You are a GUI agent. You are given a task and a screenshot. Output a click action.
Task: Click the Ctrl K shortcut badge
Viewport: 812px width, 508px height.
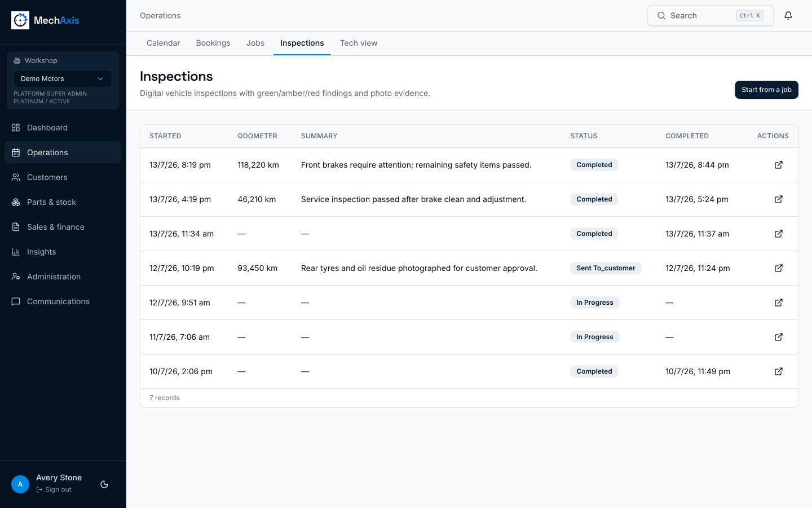click(750, 16)
